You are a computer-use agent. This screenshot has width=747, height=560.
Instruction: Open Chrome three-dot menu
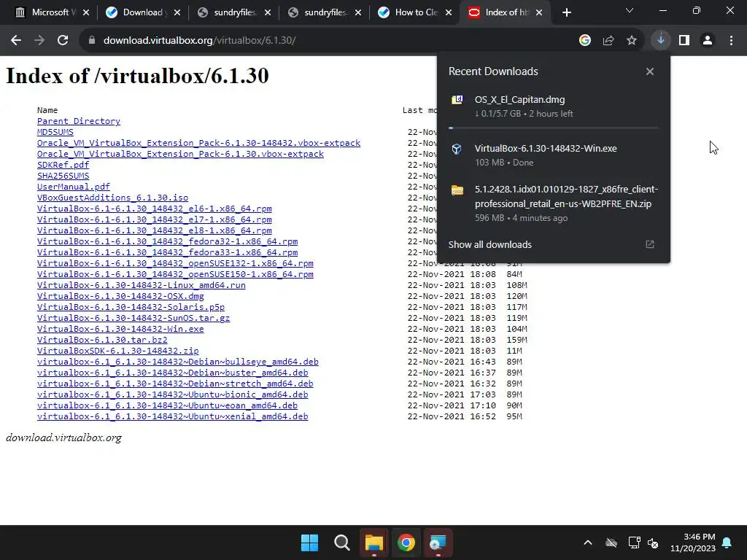pyautogui.click(x=731, y=41)
